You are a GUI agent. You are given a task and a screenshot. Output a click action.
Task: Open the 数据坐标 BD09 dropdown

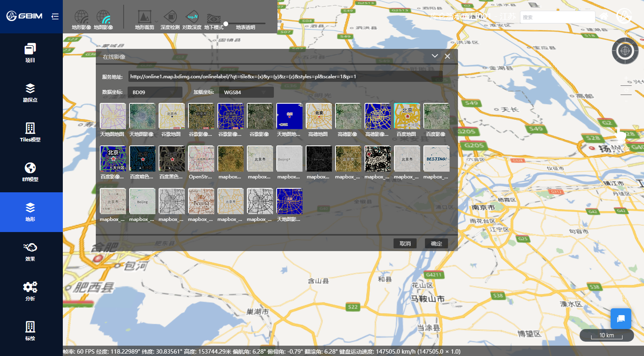click(155, 92)
